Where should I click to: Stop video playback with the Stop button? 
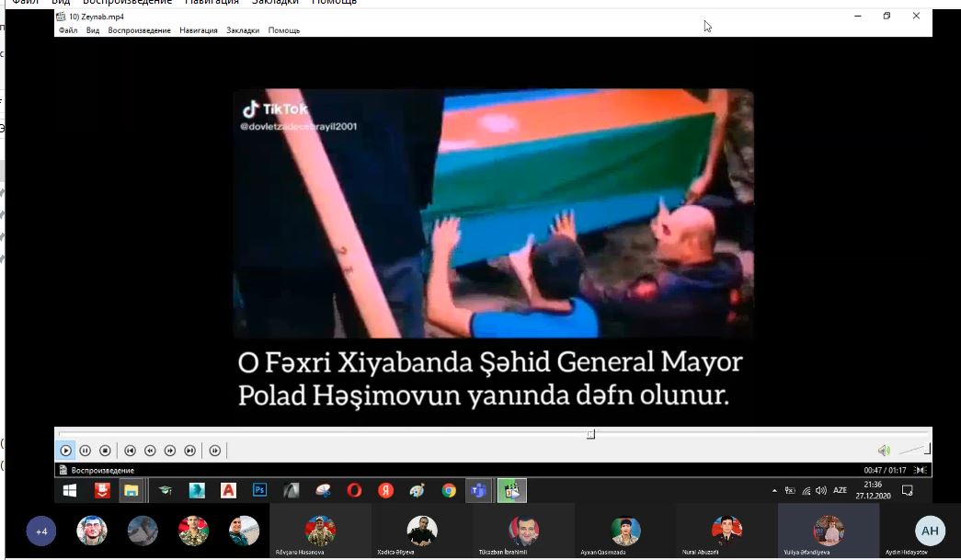tap(106, 451)
